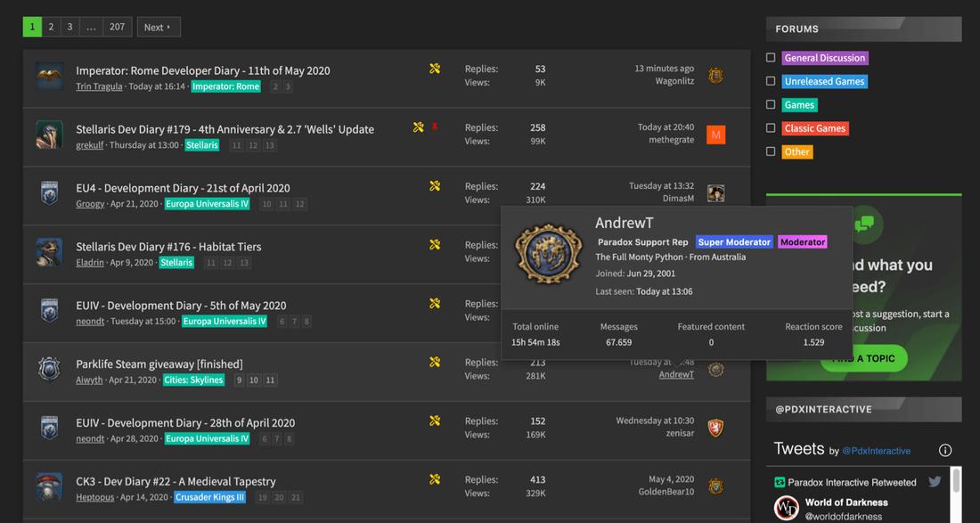Open Parklife Steam giveaway thread
980x523 pixels.
coord(159,364)
